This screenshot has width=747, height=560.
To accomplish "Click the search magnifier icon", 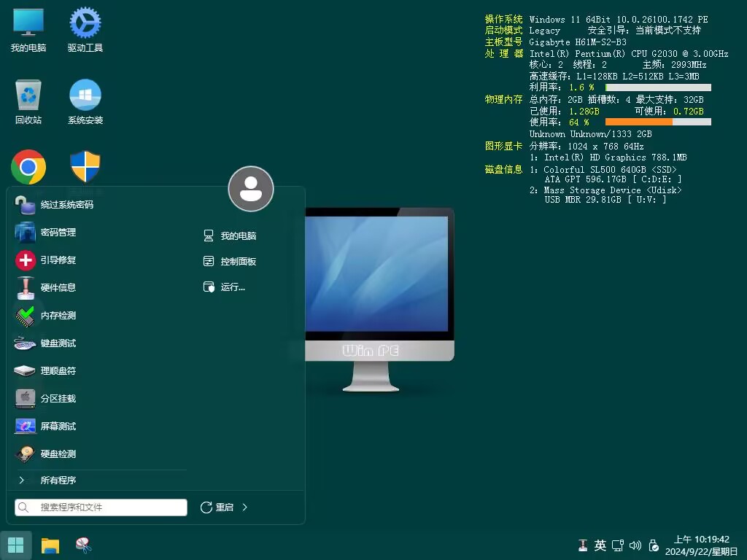I will 23,507.
